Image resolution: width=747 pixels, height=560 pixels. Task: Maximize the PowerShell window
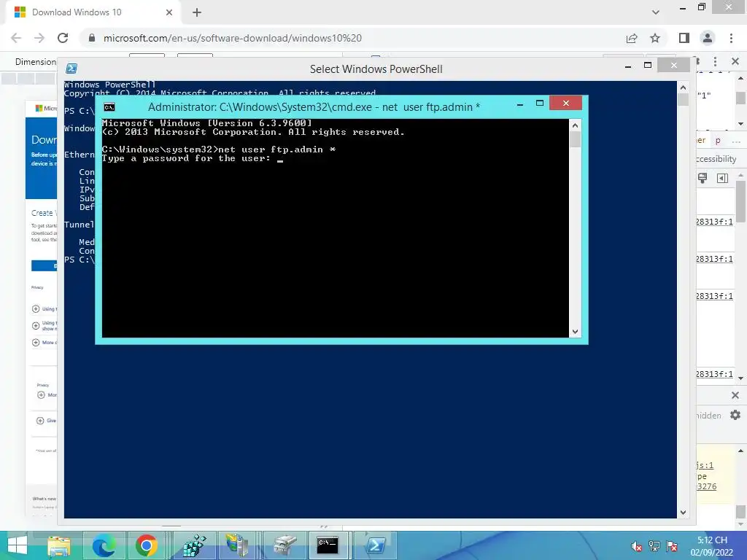(x=648, y=65)
